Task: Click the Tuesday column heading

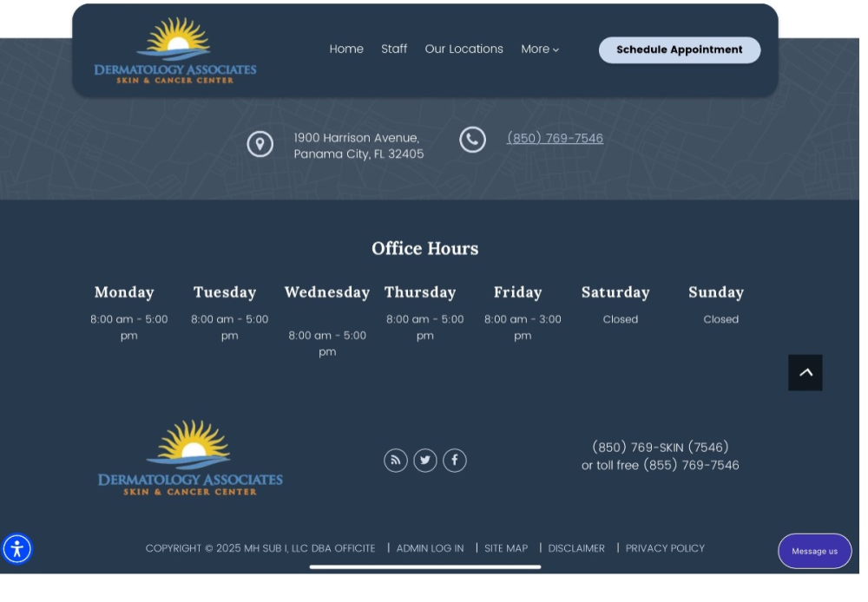Action: pos(225,292)
